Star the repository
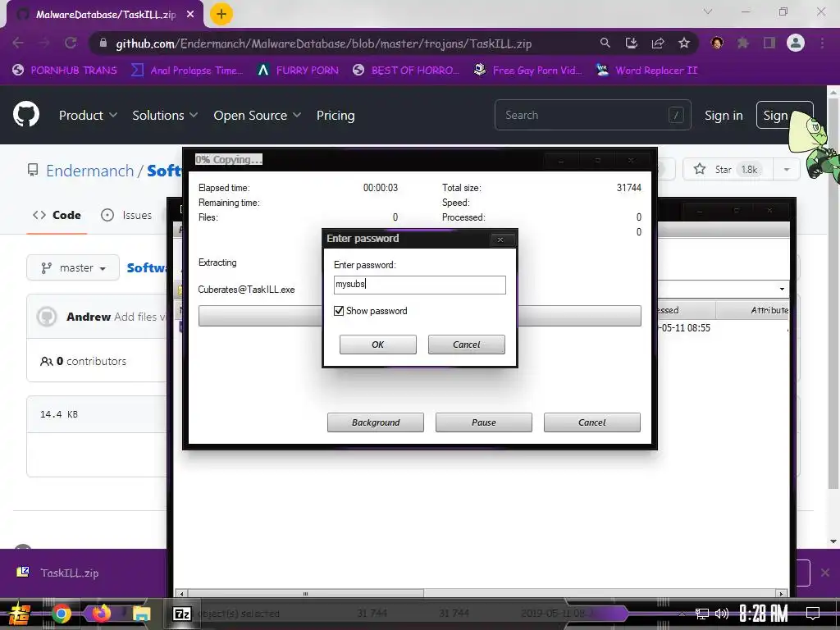Viewport: 840px width, 630px height. coord(727,169)
